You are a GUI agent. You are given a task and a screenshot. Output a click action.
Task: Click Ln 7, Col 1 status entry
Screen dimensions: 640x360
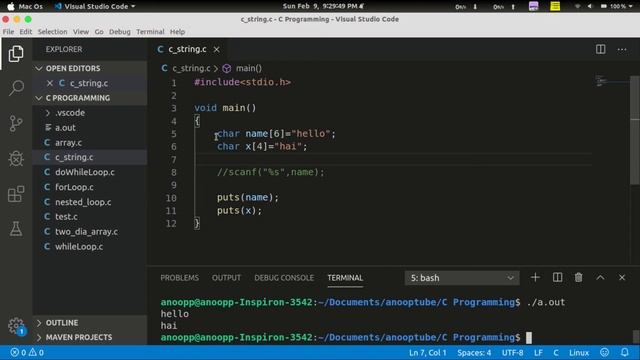(427, 352)
